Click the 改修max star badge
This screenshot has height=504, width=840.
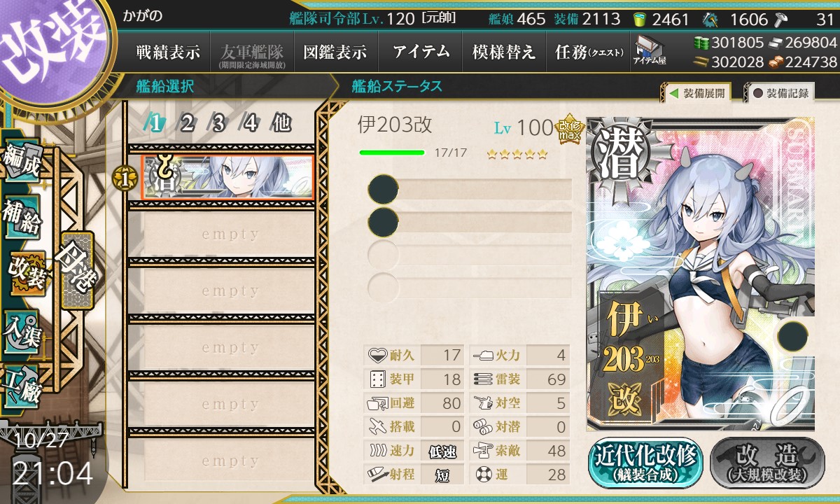(568, 127)
